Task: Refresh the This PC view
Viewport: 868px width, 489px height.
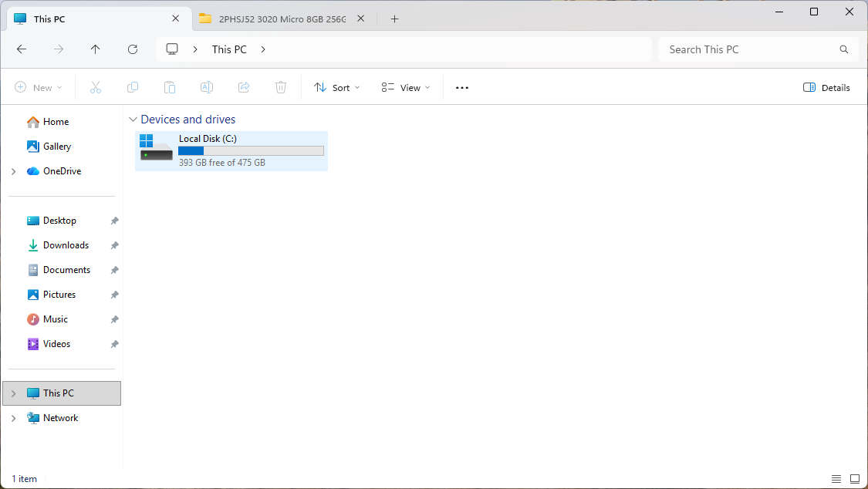Action: [133, 49]
